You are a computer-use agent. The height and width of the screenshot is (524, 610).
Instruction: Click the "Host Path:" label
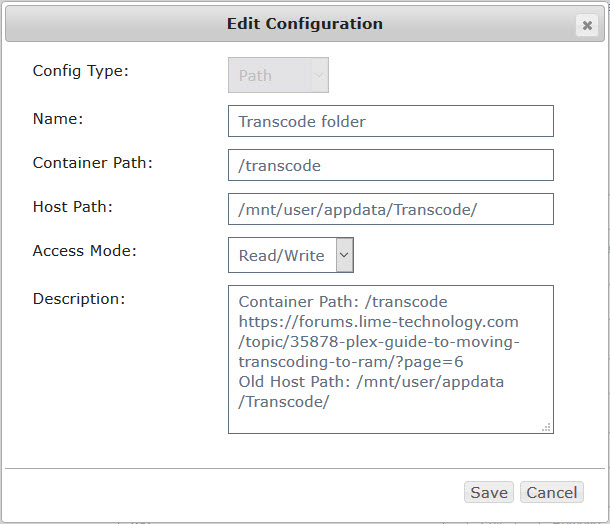coord(73,206)
